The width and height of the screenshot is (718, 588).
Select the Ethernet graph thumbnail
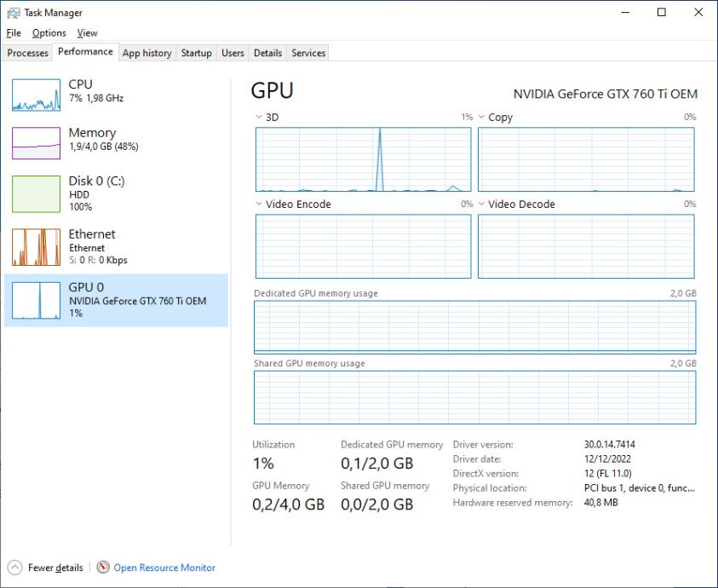[36, 247]
